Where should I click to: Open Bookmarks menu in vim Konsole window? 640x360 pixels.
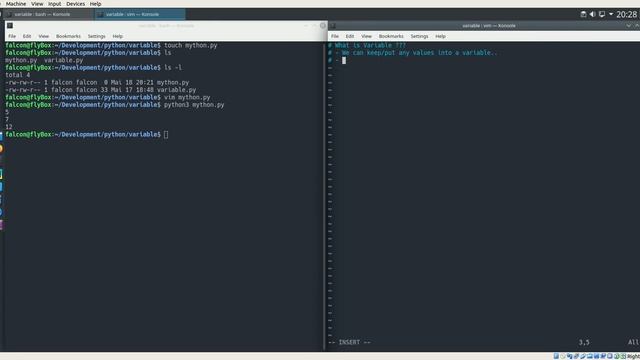[391, 36]
